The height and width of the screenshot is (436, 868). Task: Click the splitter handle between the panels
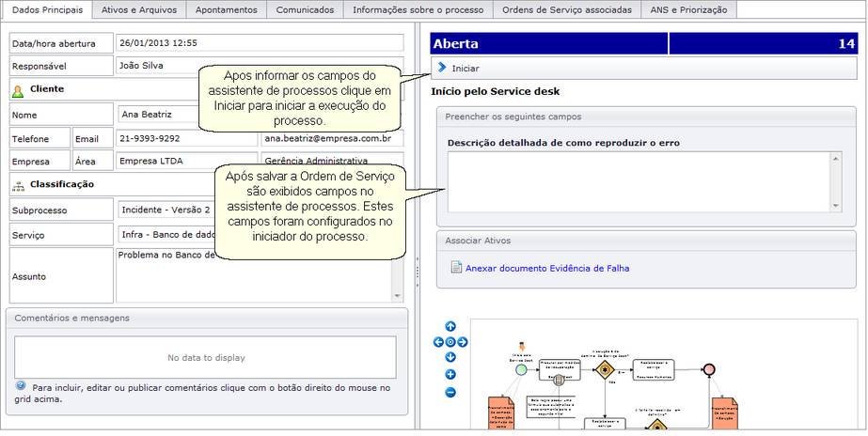[417, 272]
